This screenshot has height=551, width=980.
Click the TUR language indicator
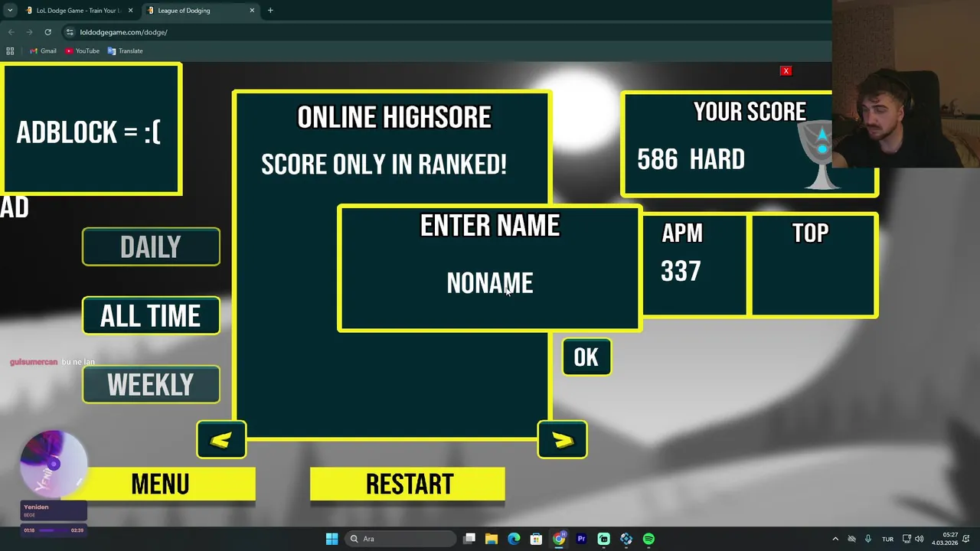(x=887, y=539)
